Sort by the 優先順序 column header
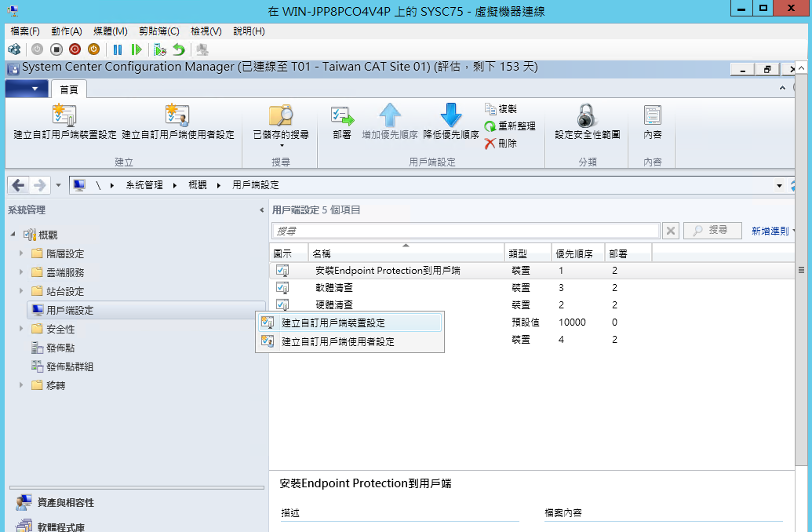 (578, 253)
